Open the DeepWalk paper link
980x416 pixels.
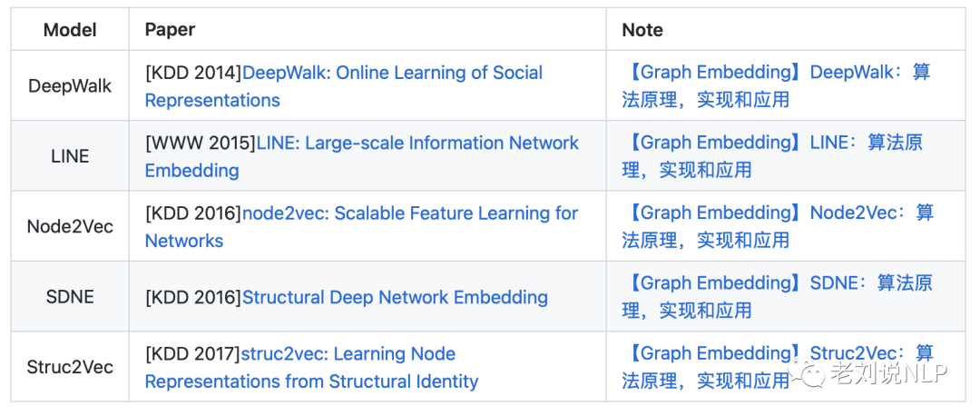tap(392, 73)
